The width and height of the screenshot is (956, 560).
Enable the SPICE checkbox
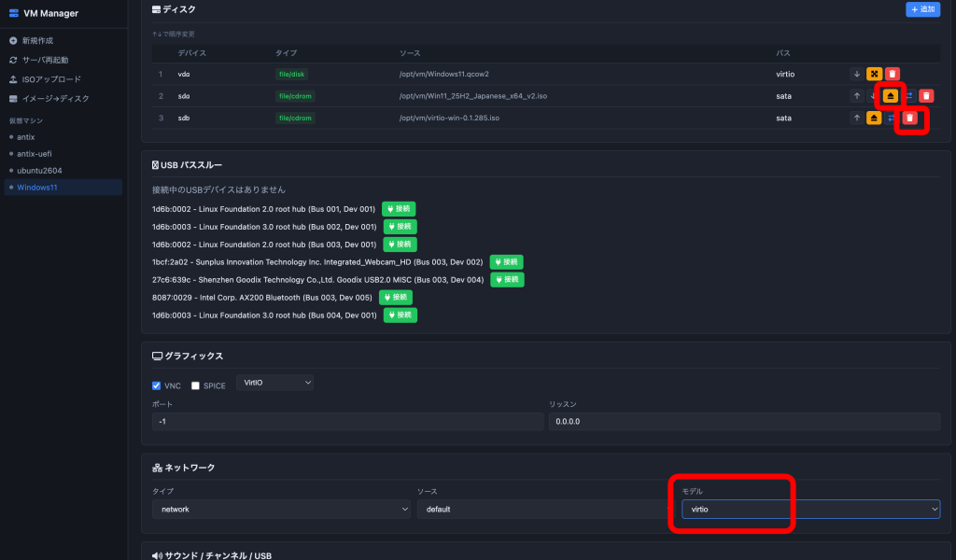point(195,385)
